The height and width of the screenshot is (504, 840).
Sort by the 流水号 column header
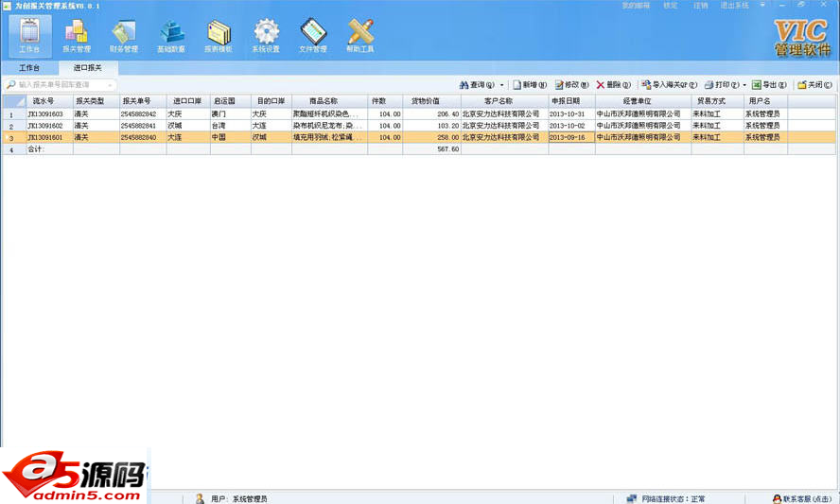pyautogui.click(x=49, y=101)
